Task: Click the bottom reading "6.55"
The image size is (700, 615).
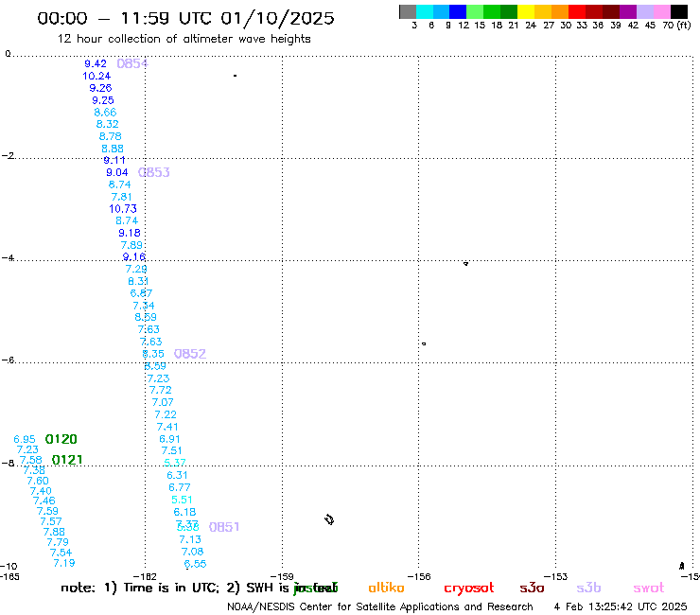Action: pos(196,564)
